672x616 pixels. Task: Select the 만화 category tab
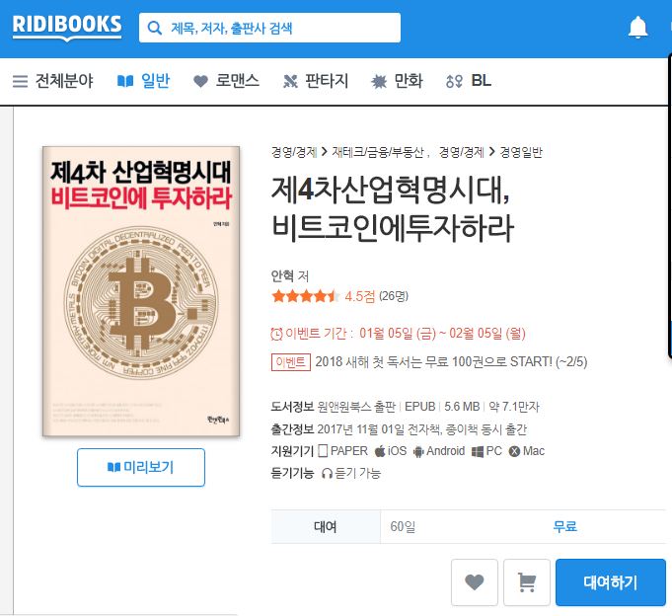397,81
